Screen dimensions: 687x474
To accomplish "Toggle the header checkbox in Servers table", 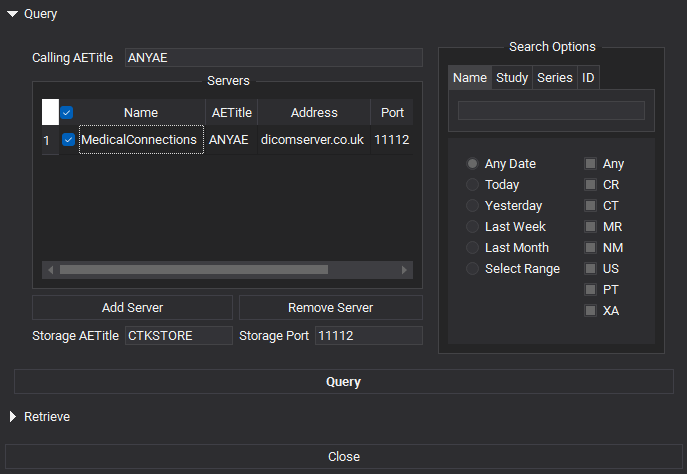I will [67, 113].
